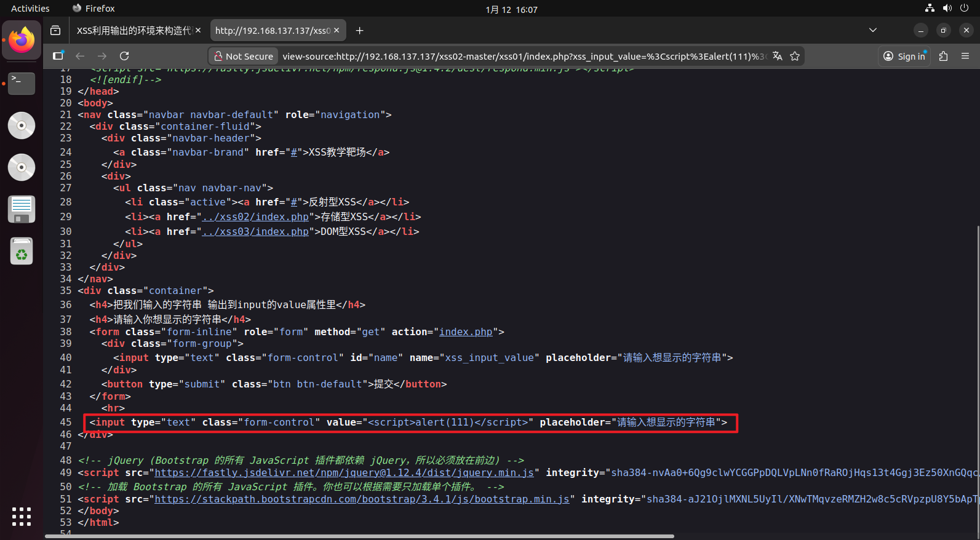The image size is (980, 540).
Task: Open the clock and calendar 1月 12 16:07
Action: [x=511, y=9]
